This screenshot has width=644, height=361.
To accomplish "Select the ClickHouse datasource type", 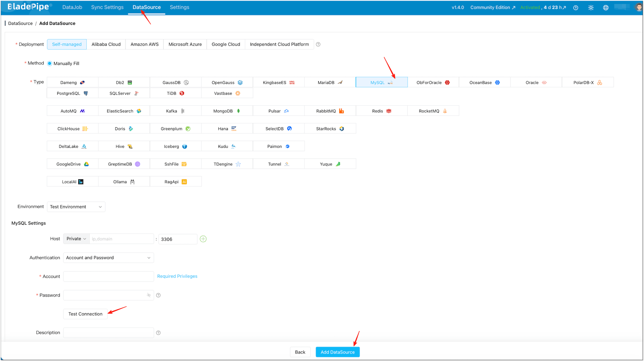I will click(72, 128).
